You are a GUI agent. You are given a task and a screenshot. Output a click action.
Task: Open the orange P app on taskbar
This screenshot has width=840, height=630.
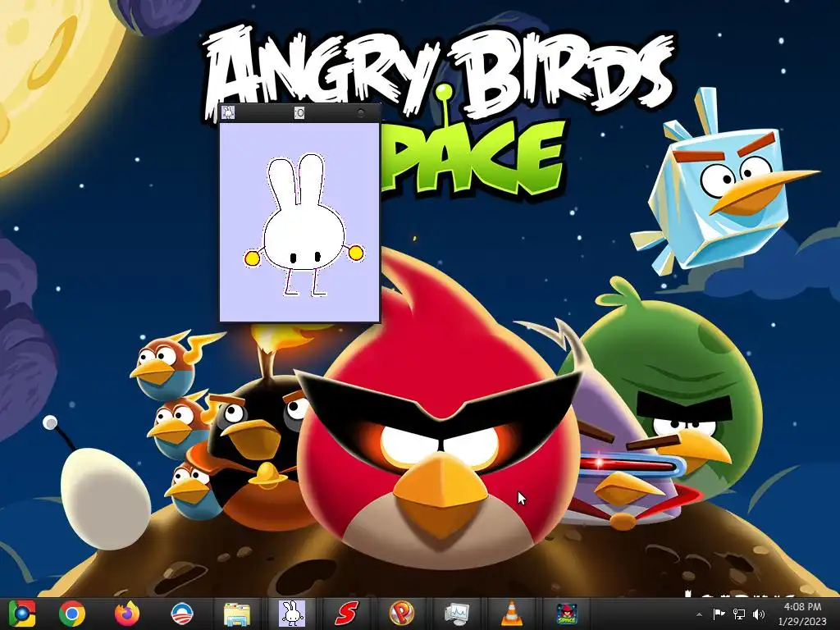pyautogui.click(x=402, y=614)
